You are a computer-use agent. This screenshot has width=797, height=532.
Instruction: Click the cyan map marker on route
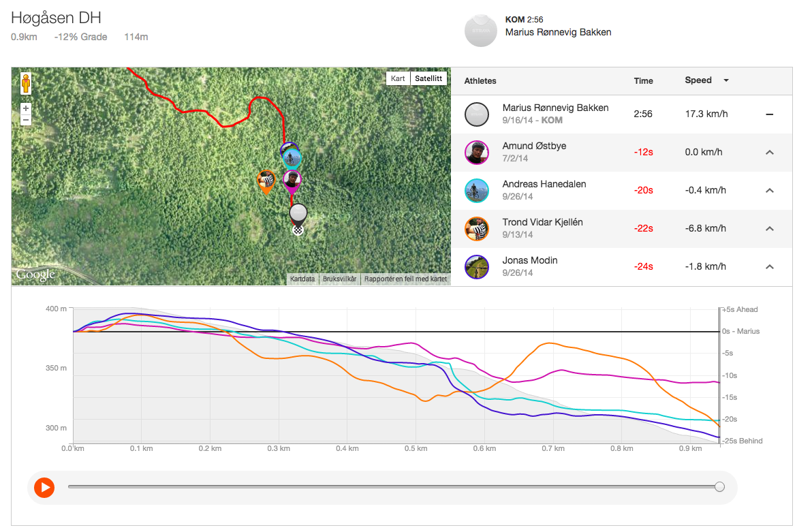point(292,159)
